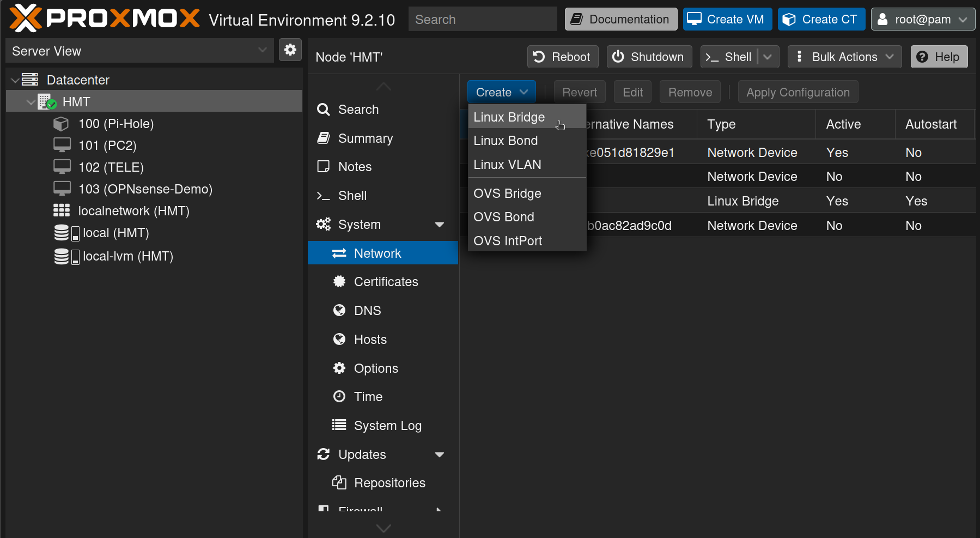Viewport: 980px width, 538px height.
Task: Sort by the Active column header
Action: pyautogui.click(x=855, y=124)
